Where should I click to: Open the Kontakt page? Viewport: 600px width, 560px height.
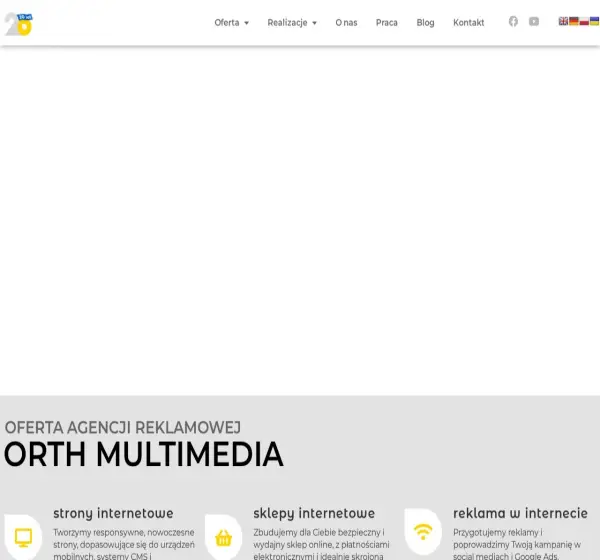469,23
